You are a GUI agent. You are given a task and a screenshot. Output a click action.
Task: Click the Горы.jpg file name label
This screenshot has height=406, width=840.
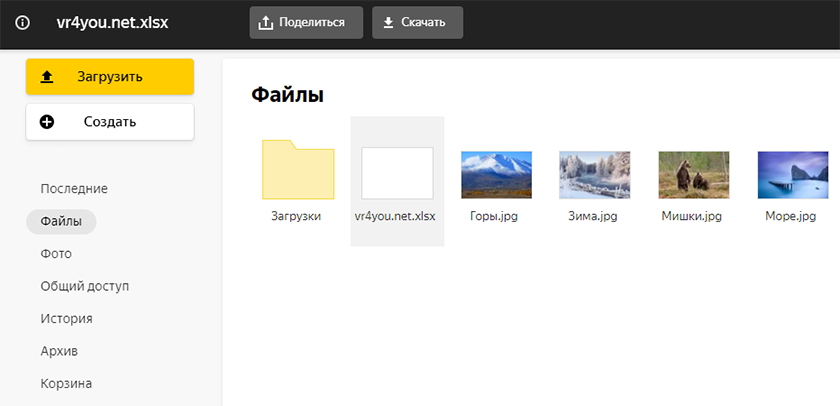coord(494,216)
